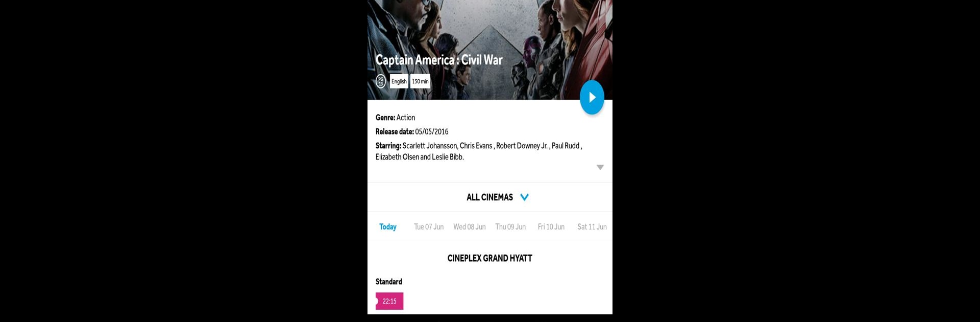View Thu 09 Jun showtimes
980x322 pixels.
(510, 226)
